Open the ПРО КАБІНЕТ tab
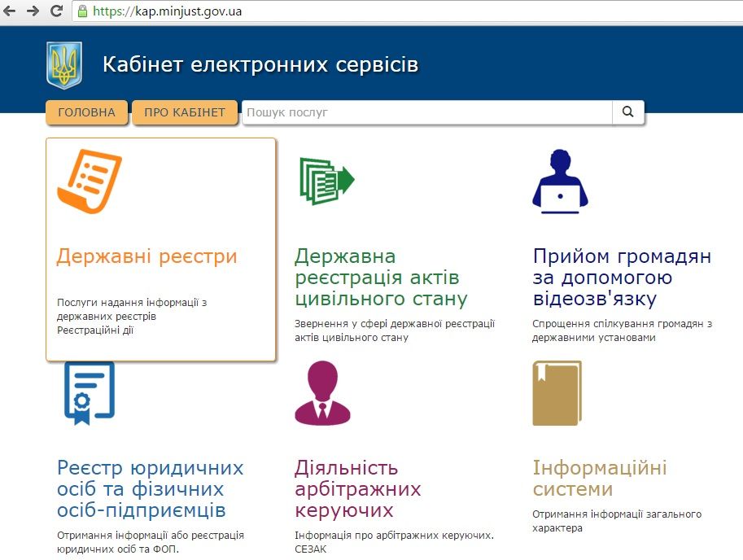This screenshot has height=560, width=743. point(185,112)
